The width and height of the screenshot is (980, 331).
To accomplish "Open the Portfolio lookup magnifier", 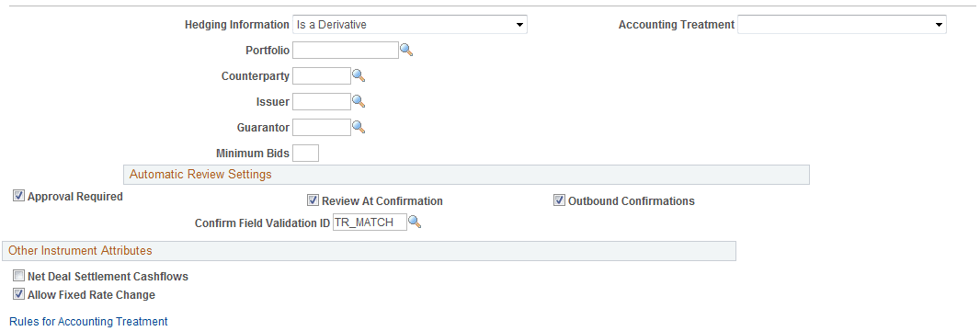I will coord(406,50).
